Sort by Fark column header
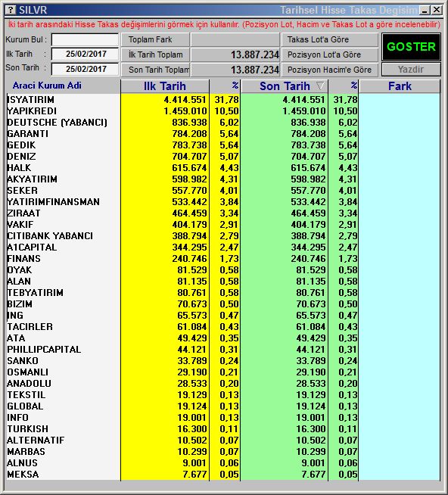Viewport: 448px width, 495px height. tap(400, 86)
